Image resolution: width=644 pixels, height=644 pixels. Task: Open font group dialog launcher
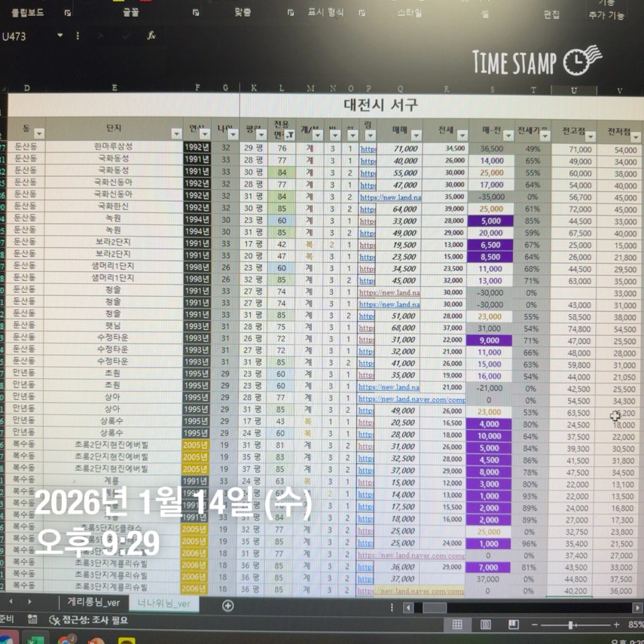click(196, 13)
